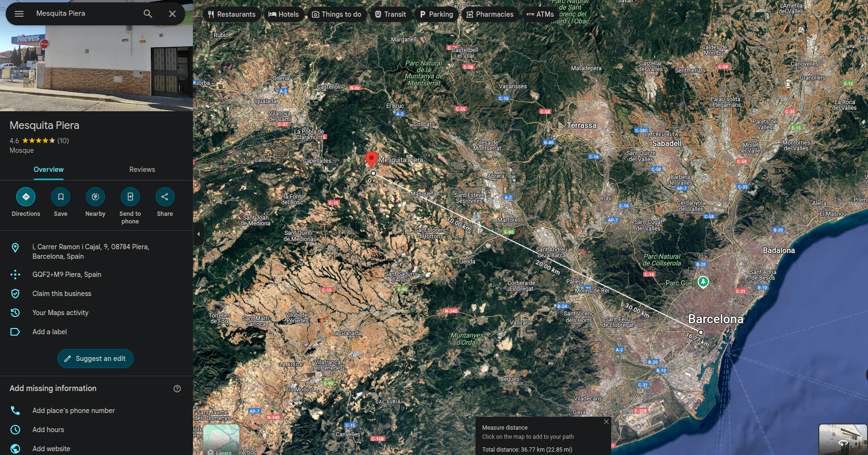Click Add hours

point(96,430)
